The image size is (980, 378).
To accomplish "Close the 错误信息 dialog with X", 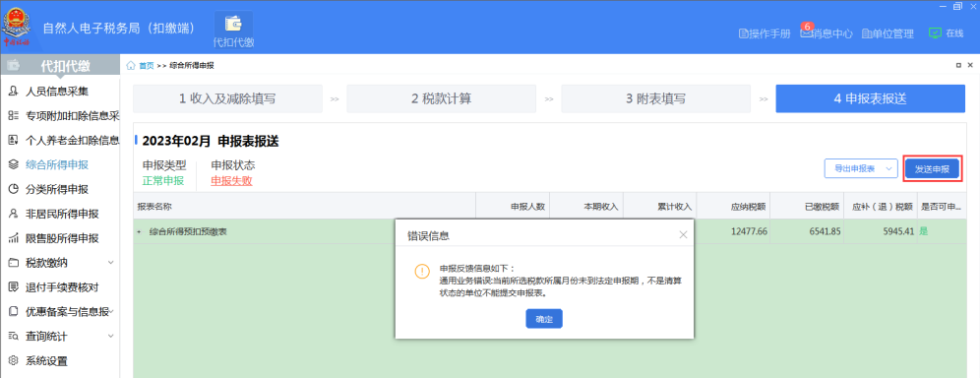I will tap(683, 235).
